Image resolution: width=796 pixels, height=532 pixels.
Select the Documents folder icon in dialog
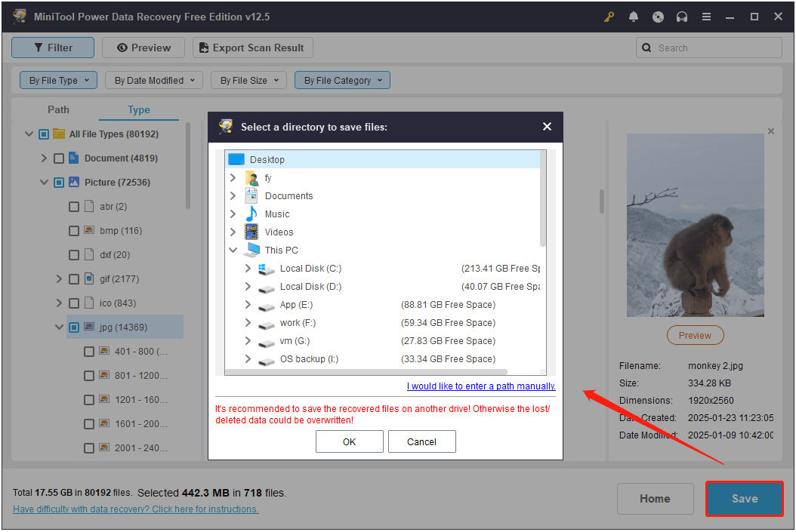pos(251,195)
